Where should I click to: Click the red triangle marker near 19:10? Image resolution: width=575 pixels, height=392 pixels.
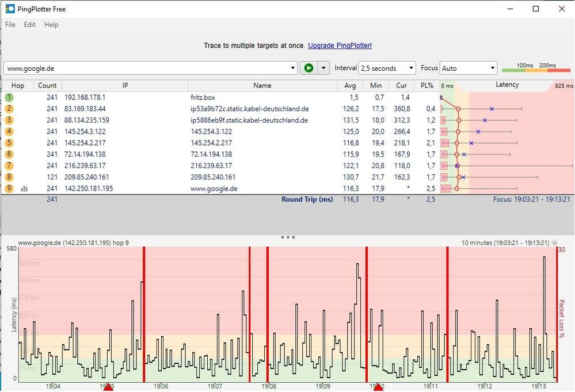tap(378, 387)
